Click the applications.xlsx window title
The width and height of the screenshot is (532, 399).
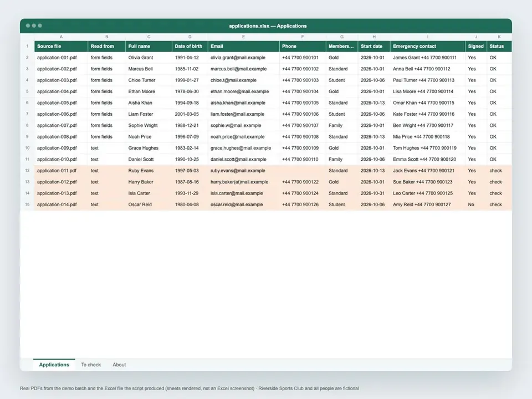(268, 26)
